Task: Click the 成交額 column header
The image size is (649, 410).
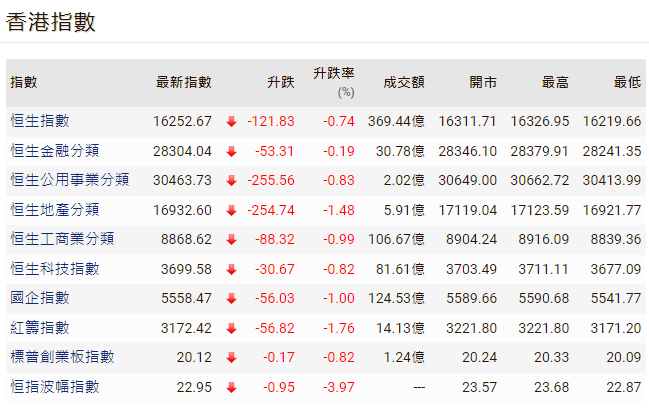Action: [404, 82]
